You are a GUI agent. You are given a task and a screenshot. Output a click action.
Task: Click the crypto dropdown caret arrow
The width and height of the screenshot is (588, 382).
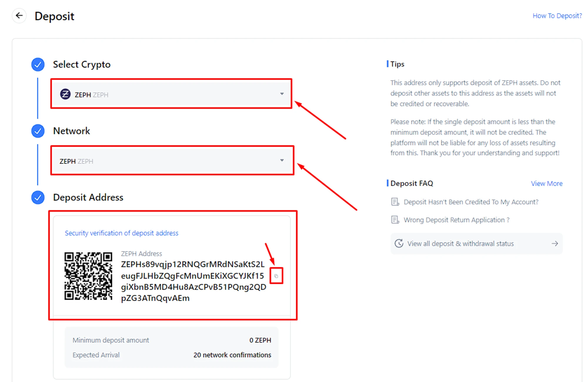point(282,94)
